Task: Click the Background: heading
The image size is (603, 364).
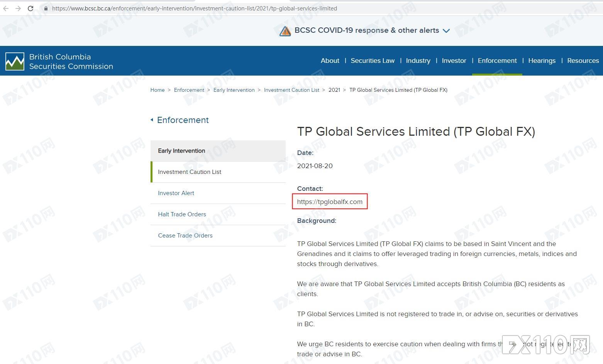Action: click(x=317, y=221)
